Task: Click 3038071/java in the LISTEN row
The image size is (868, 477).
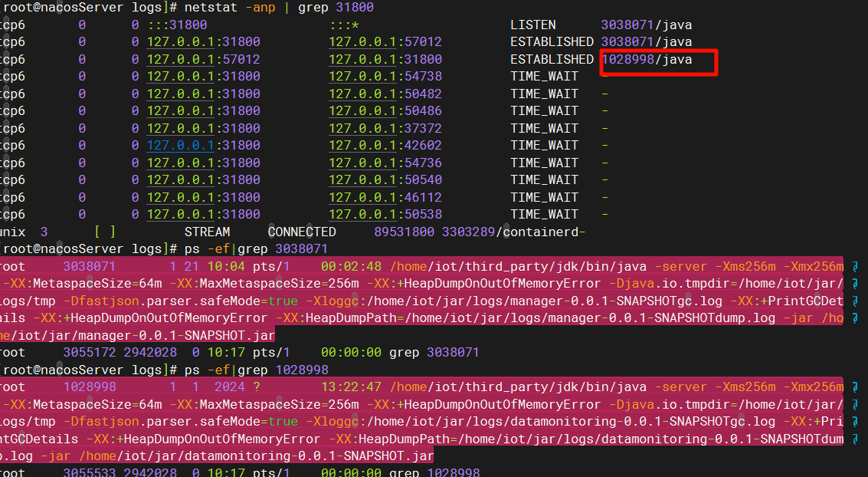Action: [x=646, y=25]
